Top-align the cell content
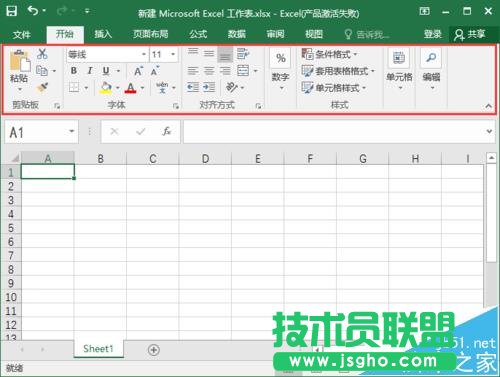 pos(193,53)
